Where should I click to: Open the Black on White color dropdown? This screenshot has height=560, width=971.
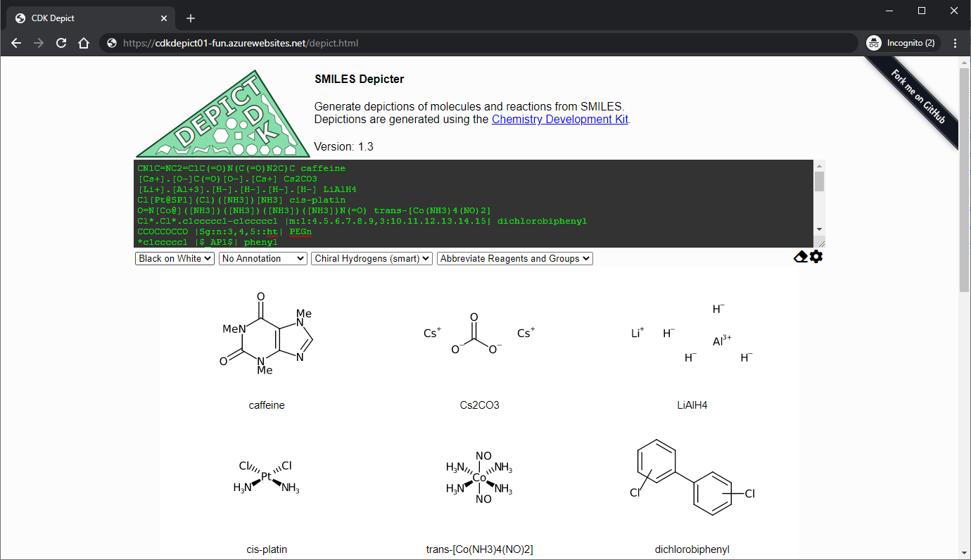(174, 258)
